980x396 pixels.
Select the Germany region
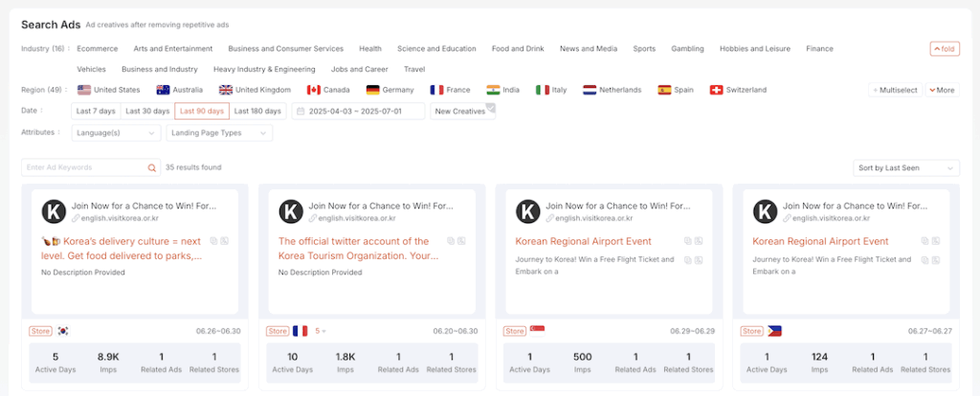coord(390,90)
